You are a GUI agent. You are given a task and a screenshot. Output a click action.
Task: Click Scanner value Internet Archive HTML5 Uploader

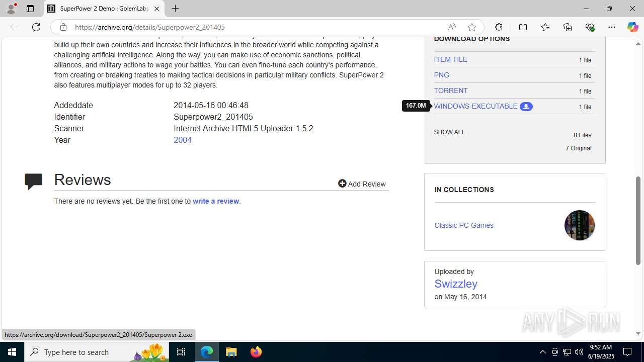click(244, 128)
